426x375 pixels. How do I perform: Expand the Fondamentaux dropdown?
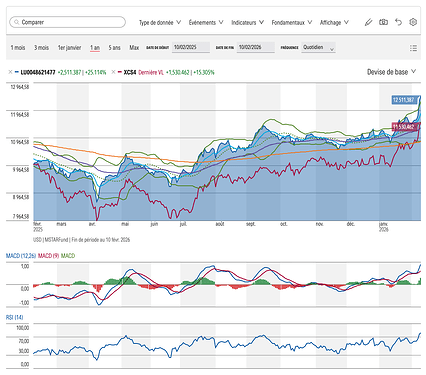point(292,23)
